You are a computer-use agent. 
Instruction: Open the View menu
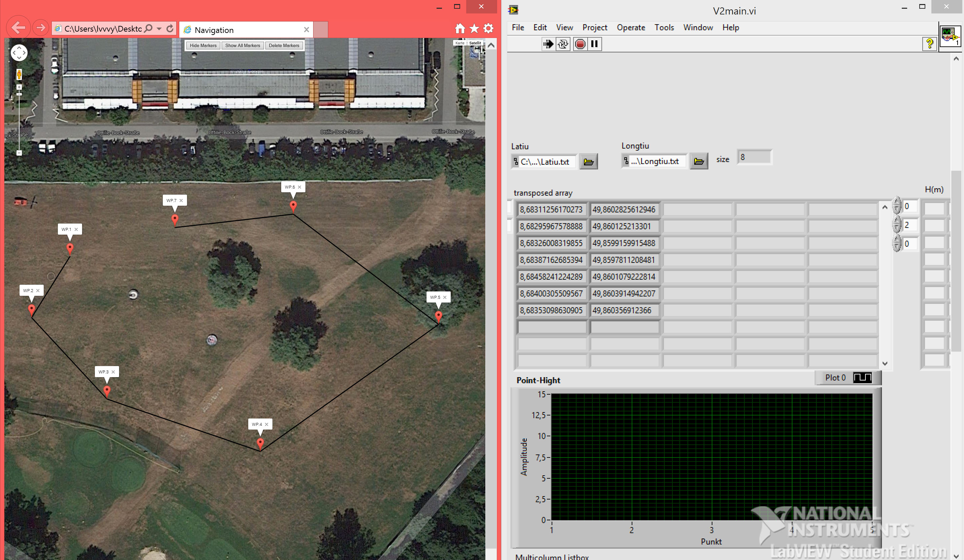[564, 28]
